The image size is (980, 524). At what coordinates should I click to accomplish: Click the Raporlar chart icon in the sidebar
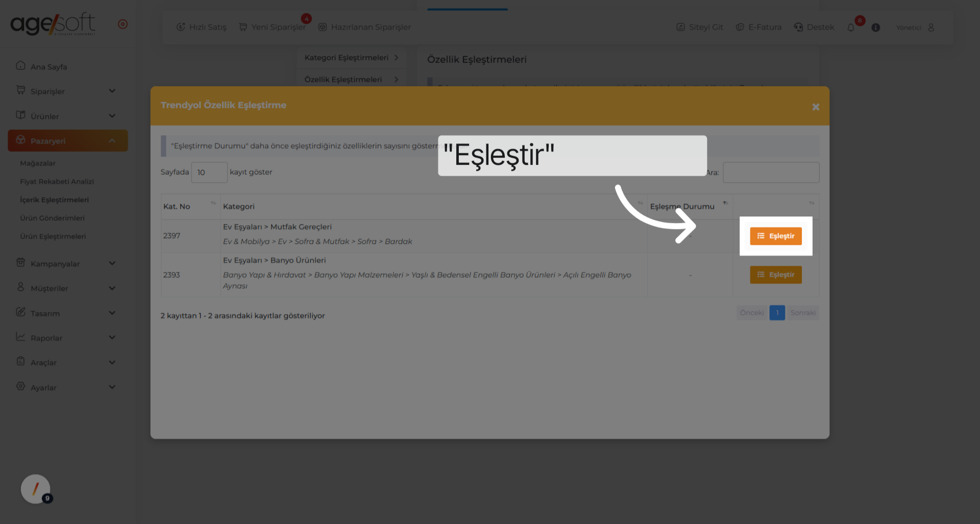tap(20, 336)
